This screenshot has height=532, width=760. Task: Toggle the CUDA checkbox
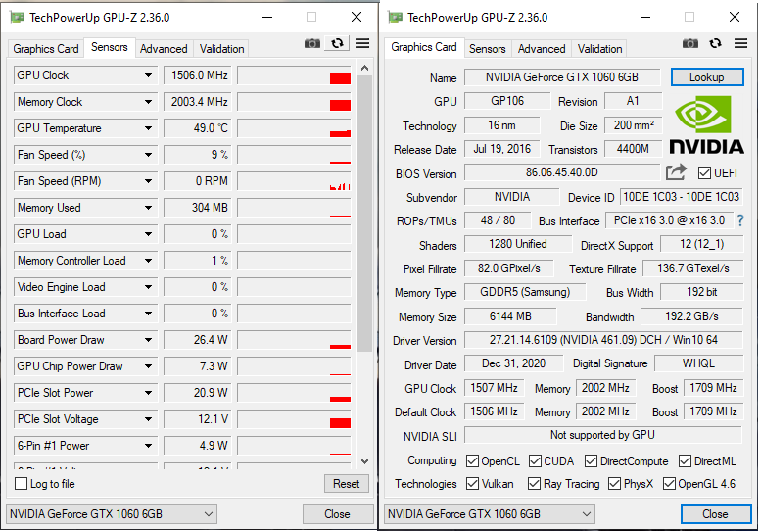click(x=535, y=460)
